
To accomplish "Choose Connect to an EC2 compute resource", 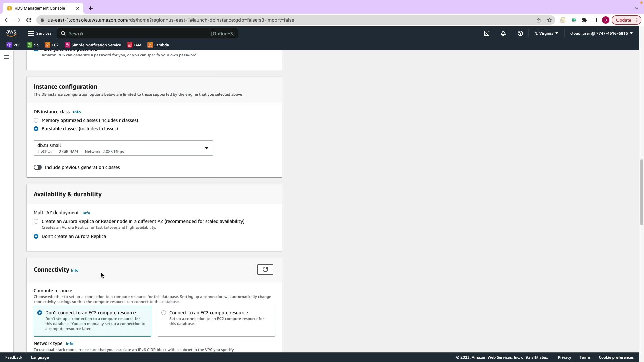I will [x=164, y=313].
